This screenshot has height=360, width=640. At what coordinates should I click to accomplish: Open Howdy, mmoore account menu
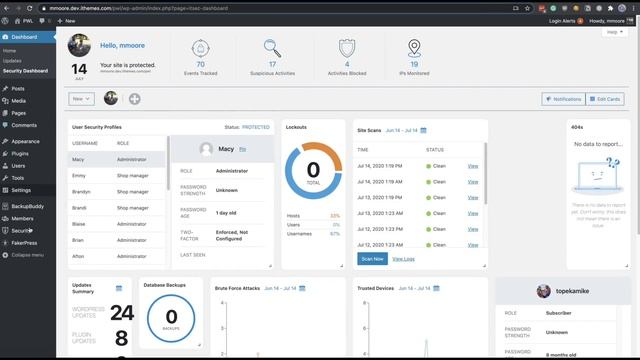[610, 21]
